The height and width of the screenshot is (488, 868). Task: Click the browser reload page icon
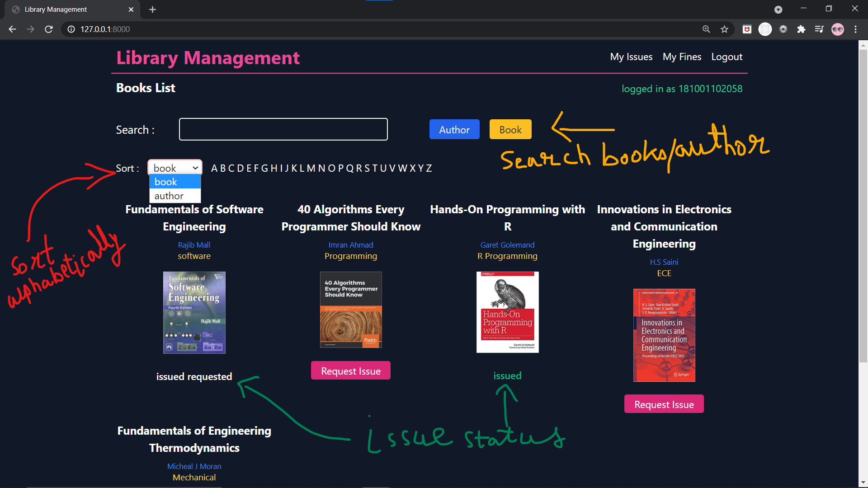click(49, 29)
